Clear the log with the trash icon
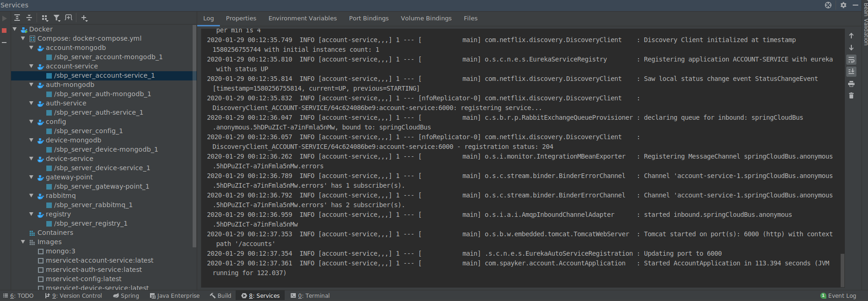 coord(851,96)
